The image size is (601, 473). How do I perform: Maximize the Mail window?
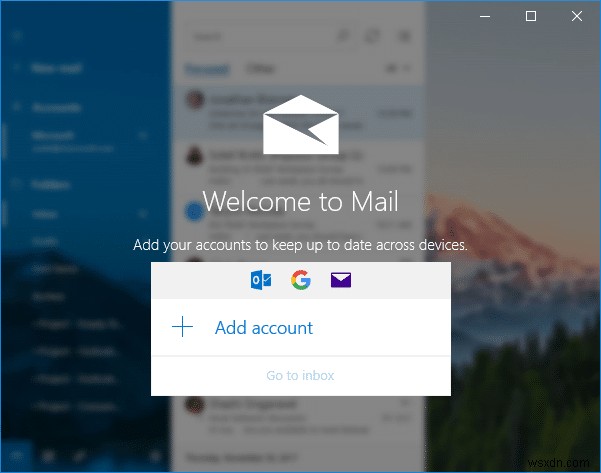(531, 16)
